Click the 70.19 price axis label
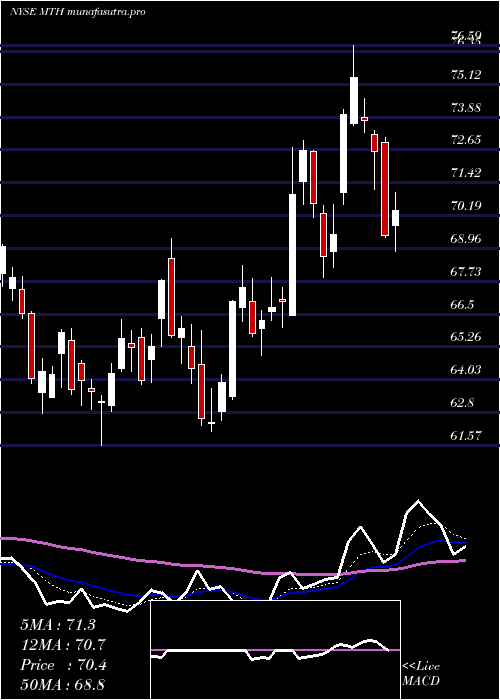 pos(467,206)
